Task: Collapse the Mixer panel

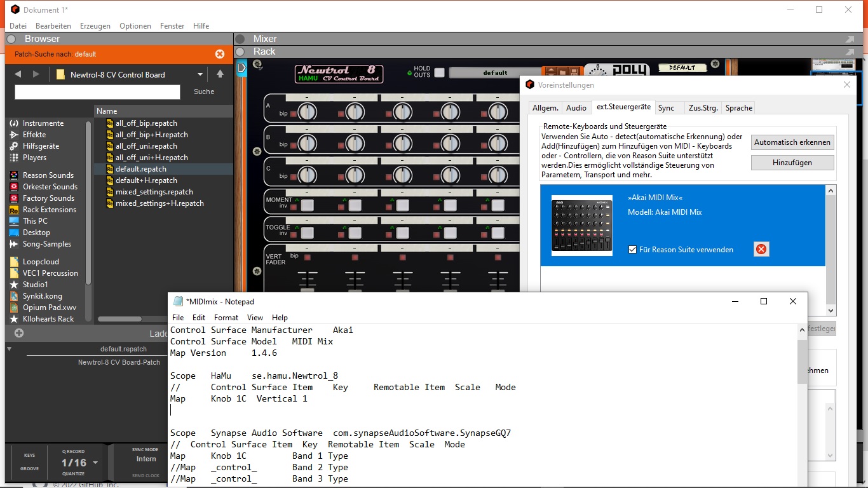Action: pyautogui.click(x=240, y=39)
